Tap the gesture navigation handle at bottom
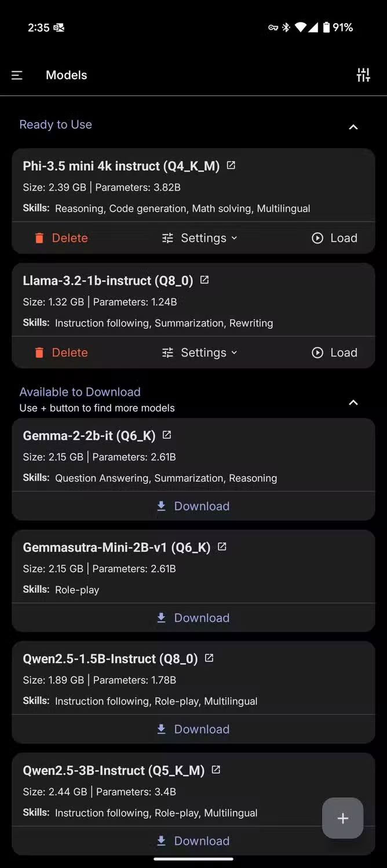This screenshot has height=868, width=387. point(193,859)
